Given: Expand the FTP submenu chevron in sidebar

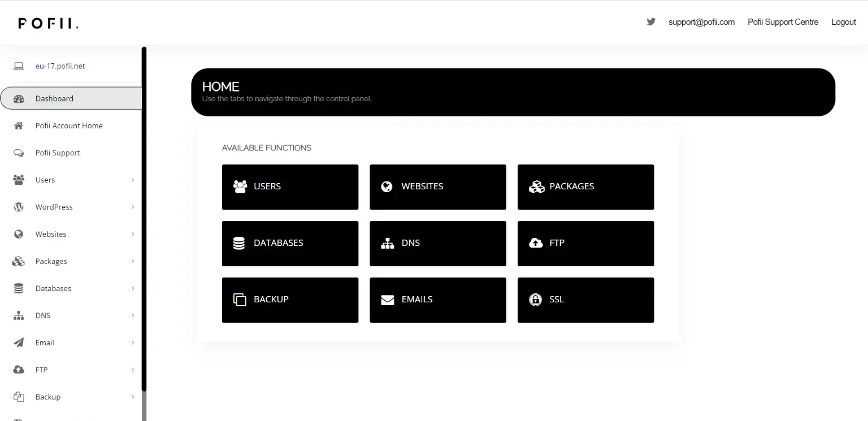Looking at the screenshot, I should pyautogui.click(x=133, y=370).
